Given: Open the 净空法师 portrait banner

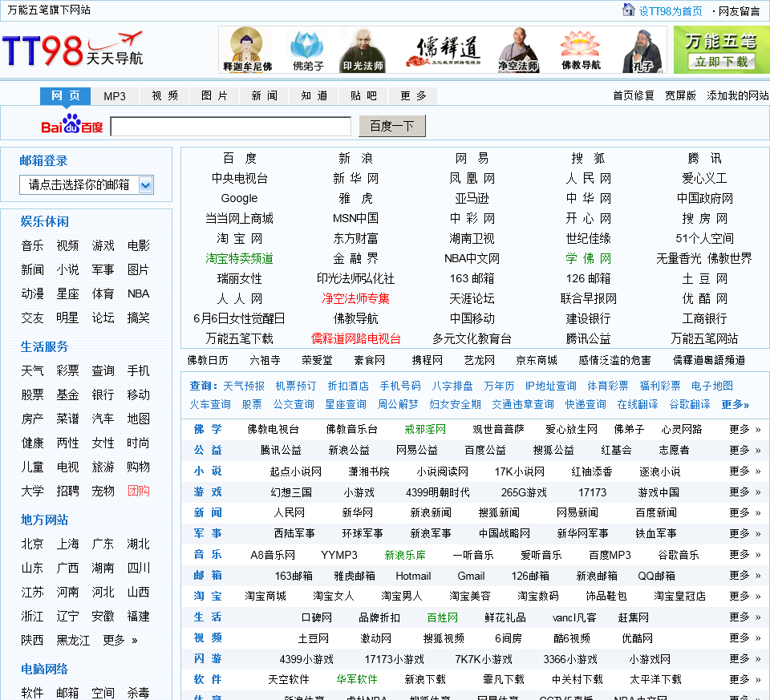Looking at the screenshot, I should point(519,50).
